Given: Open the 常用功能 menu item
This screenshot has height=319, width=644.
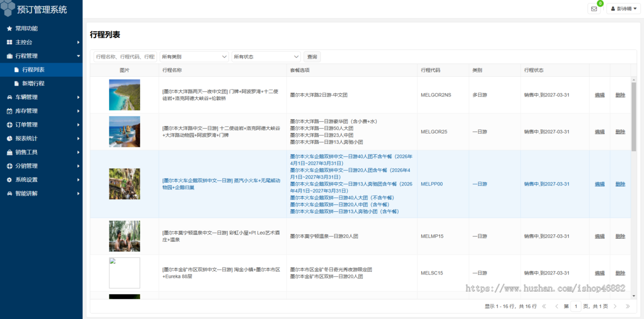Looking at the screenshot, I should [41, 28].
